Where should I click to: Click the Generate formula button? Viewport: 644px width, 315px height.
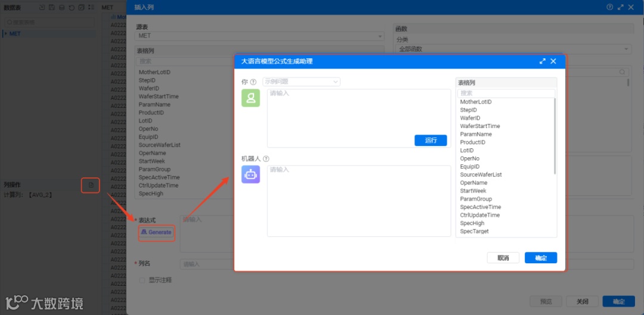[156, 232]
